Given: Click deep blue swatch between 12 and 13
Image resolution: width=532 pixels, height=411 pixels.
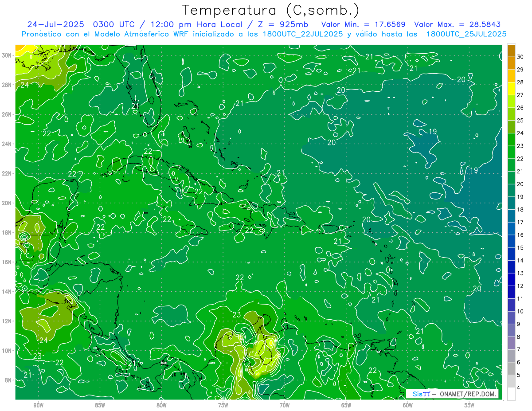Looking at the screenshot, I should 511,280.
